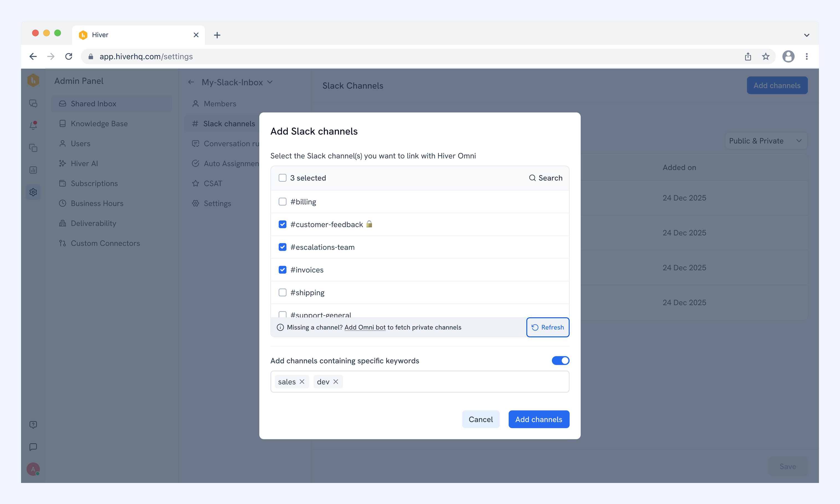Remove the dev keyword tag

coord(336,382)
